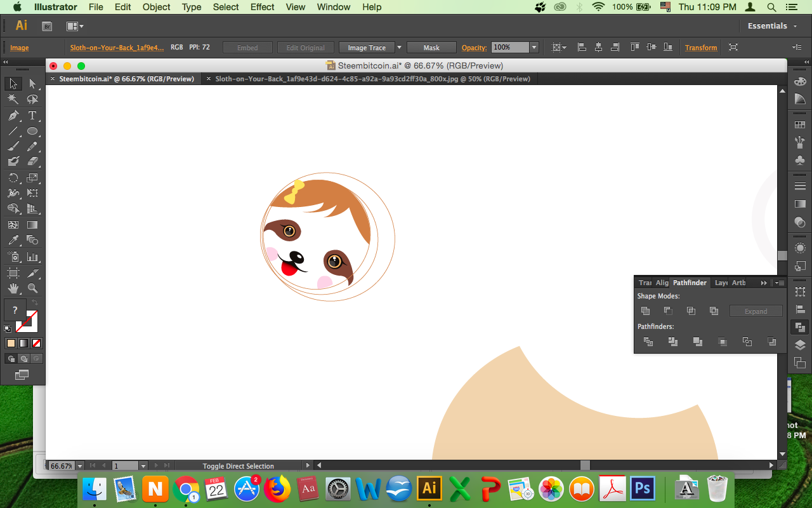Select the Free Transform tool

coord(32,193)
